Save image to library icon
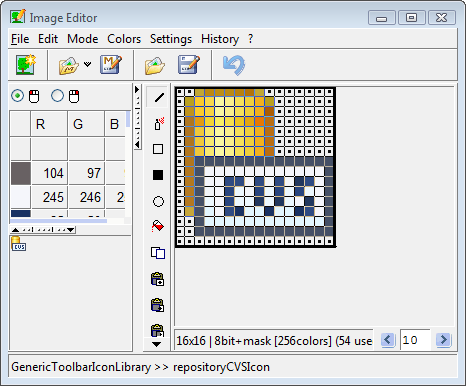The width and height of the screenshot is (466, 386). coord(111,65)
